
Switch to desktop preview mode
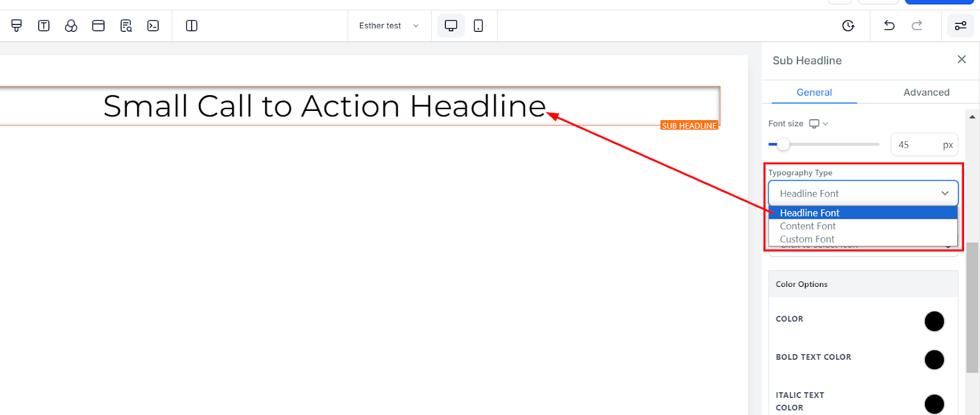tap(451, 26)
